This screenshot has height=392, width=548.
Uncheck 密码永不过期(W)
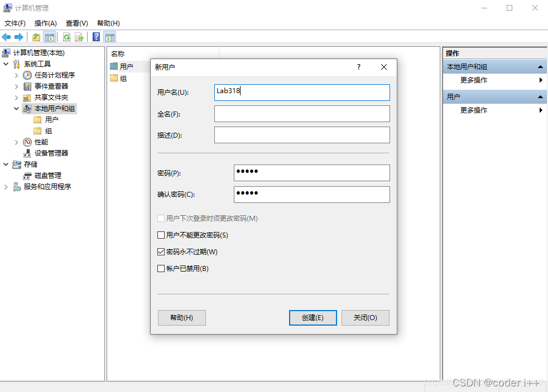(x=161, y=251)
